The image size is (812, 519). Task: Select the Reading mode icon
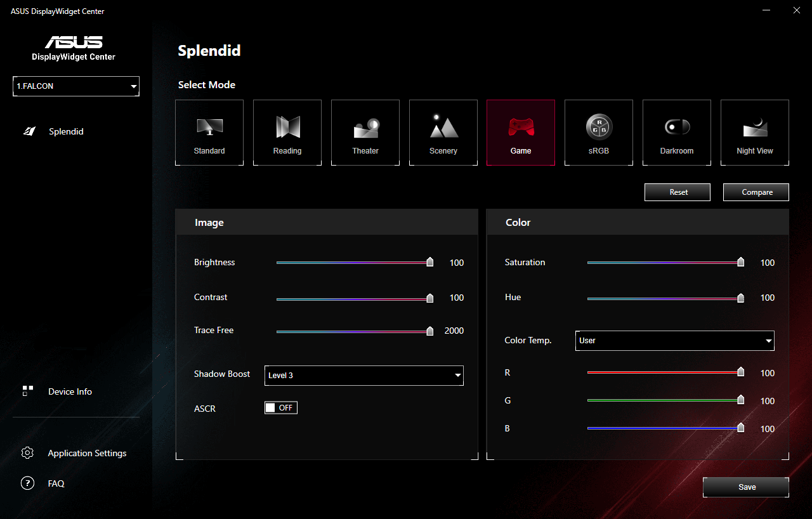[287, 132]
